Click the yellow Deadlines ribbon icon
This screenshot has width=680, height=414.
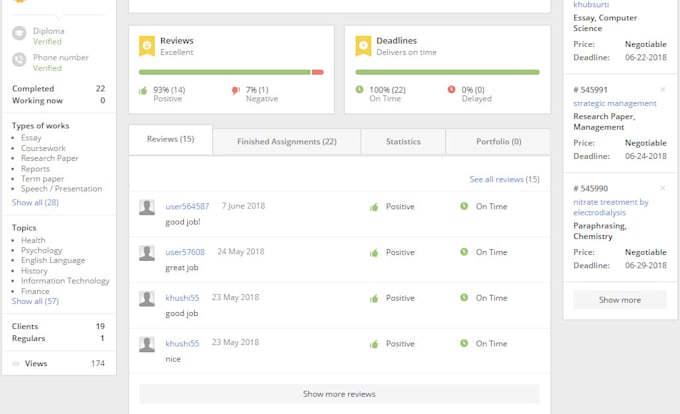(x=363, y=46)
